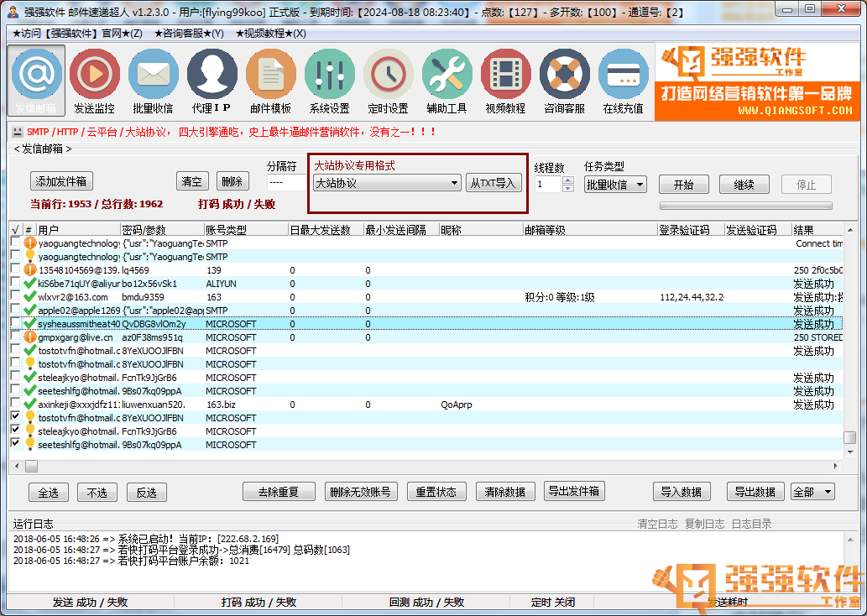Click the 导出数据 button

[x=755, y=492]
